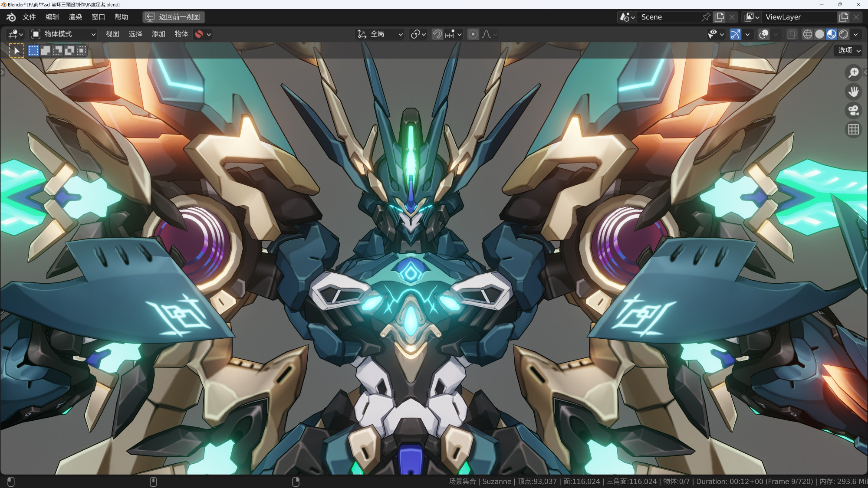Click the new scene button next to Scene

719,17
